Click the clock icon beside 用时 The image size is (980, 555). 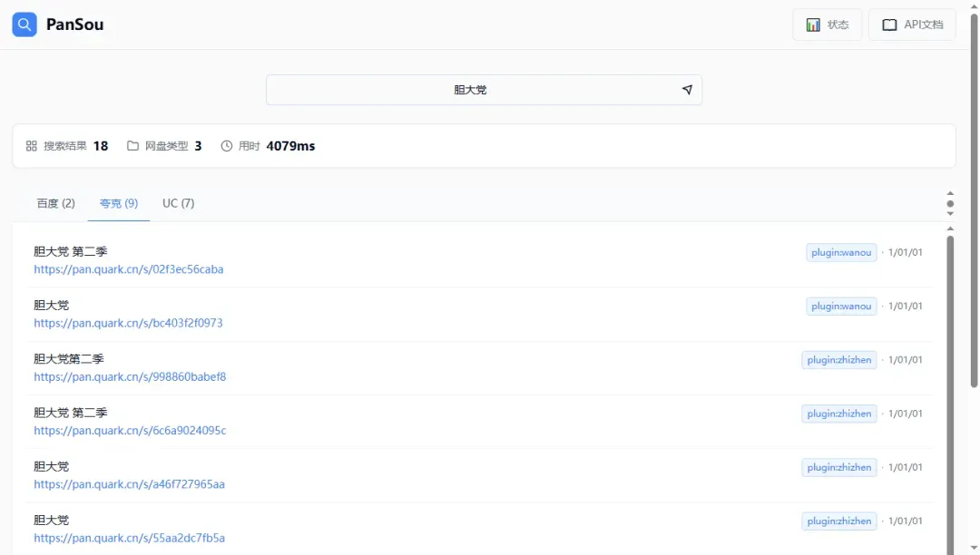pos(227,146)
